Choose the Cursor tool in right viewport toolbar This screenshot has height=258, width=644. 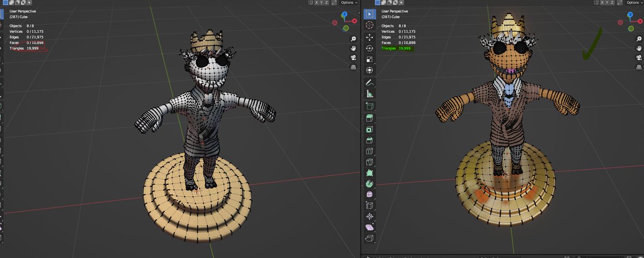pyautogui.click(x=369, y=25)
